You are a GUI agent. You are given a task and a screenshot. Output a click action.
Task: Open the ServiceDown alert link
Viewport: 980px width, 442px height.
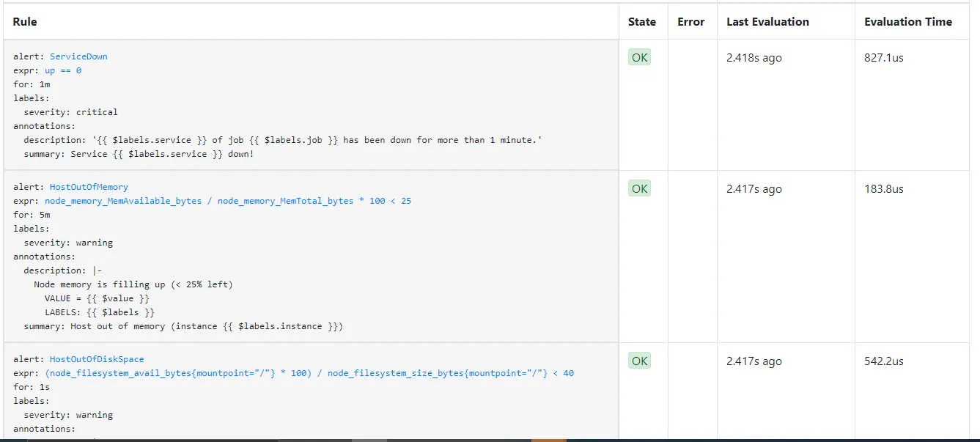78,56
